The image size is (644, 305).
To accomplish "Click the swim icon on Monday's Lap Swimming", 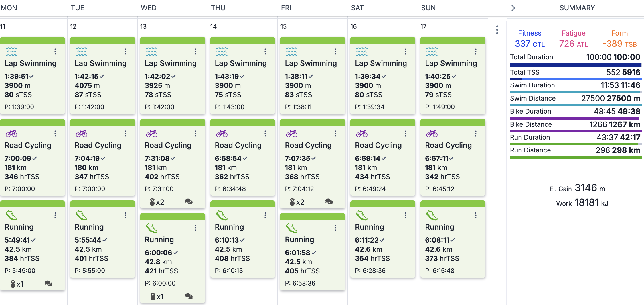I will (11, 52).
